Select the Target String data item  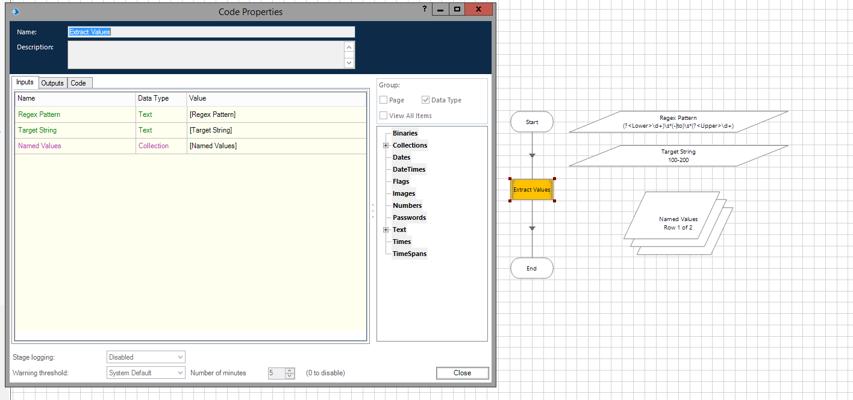[678, 156]
